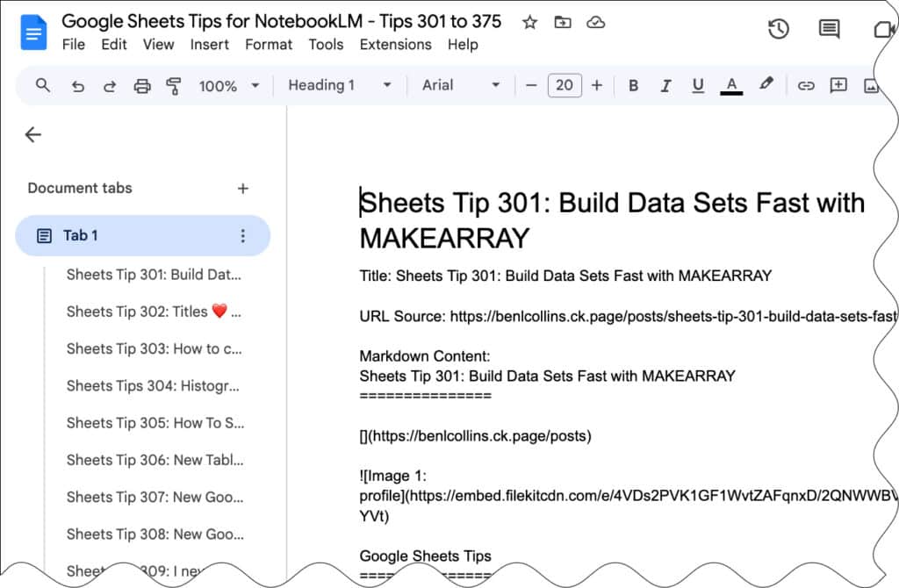Open version history clock icon
The height and width of the screenshot is (588, 899).
pos(778,29)
